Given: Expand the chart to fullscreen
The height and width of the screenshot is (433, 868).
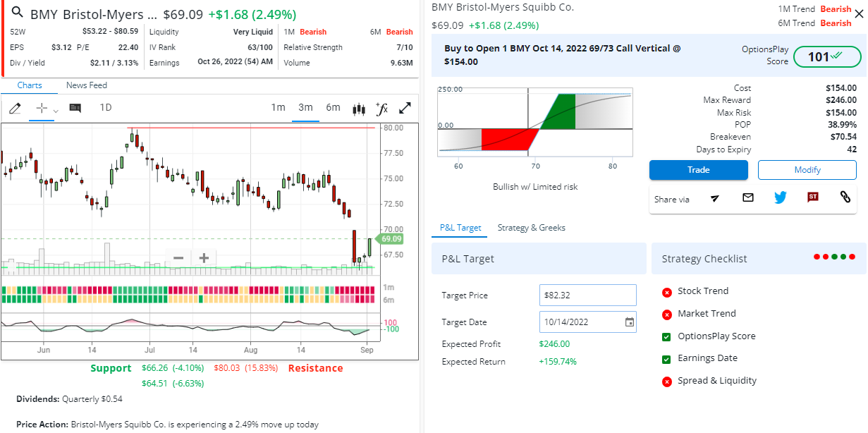Looking at the screenshot, I should [405, 108].
